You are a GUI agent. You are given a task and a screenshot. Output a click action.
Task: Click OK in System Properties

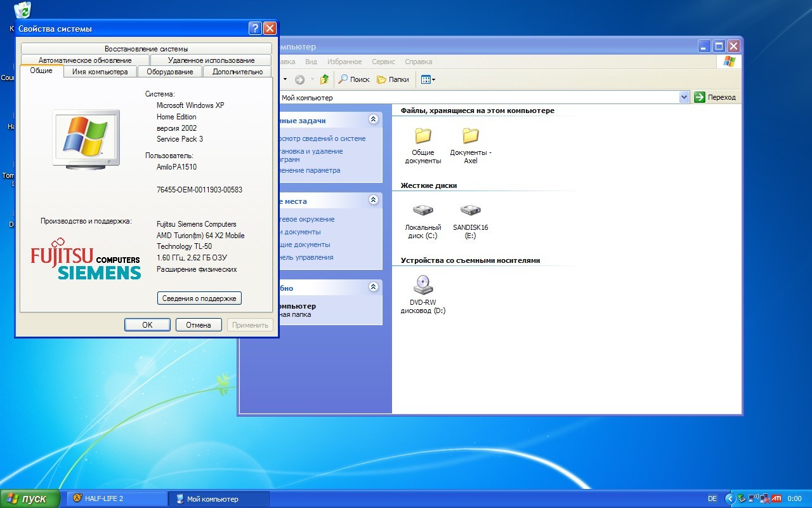(147, 324)
